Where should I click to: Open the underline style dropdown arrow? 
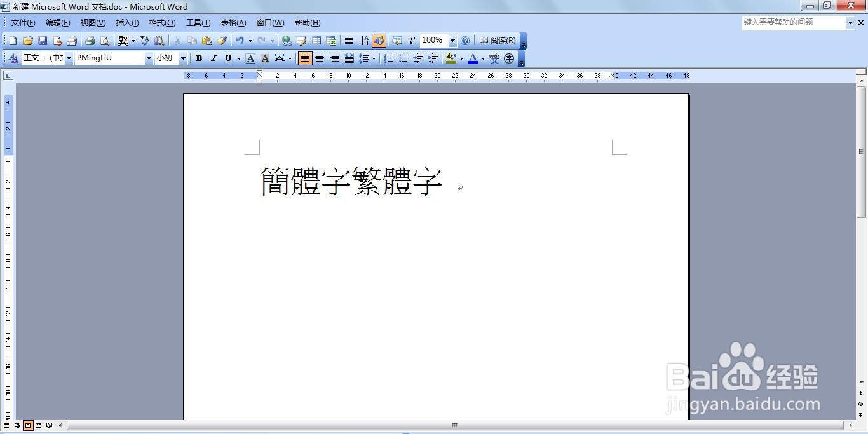(x=239, y=58)
